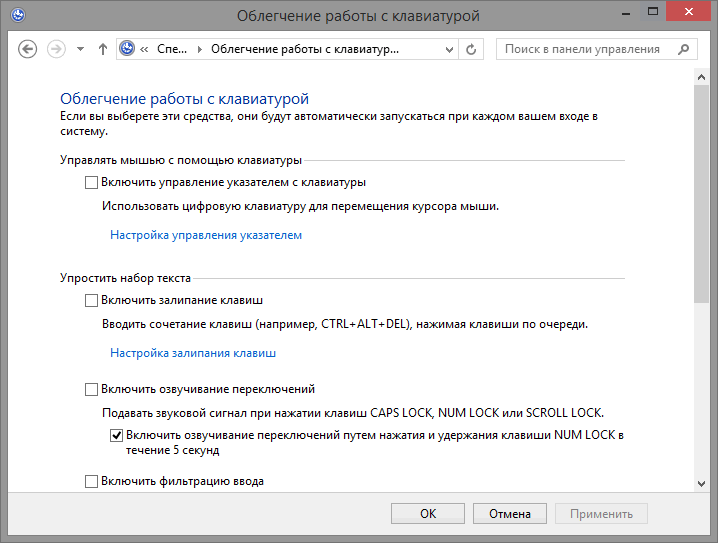
Task: Uncheck the NUM LOCK 5-second hold option
Action: [x=116, y=436]
